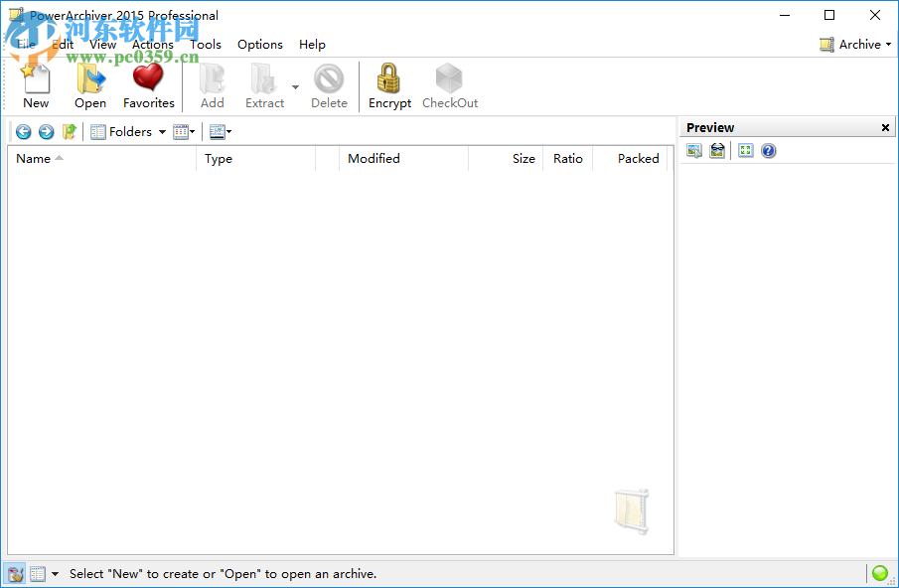Click the preview help question mark icon
Screen dimensions: 899x588
tap(768, 150)
